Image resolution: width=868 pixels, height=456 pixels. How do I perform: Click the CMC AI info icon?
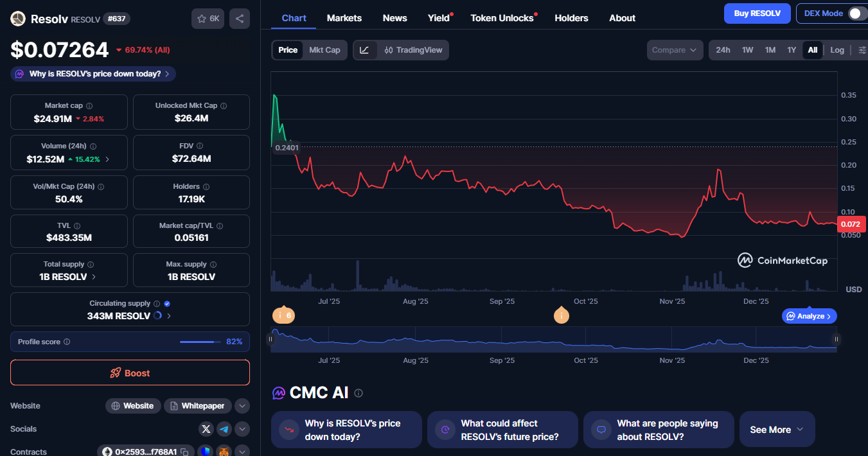coord(359,393)
